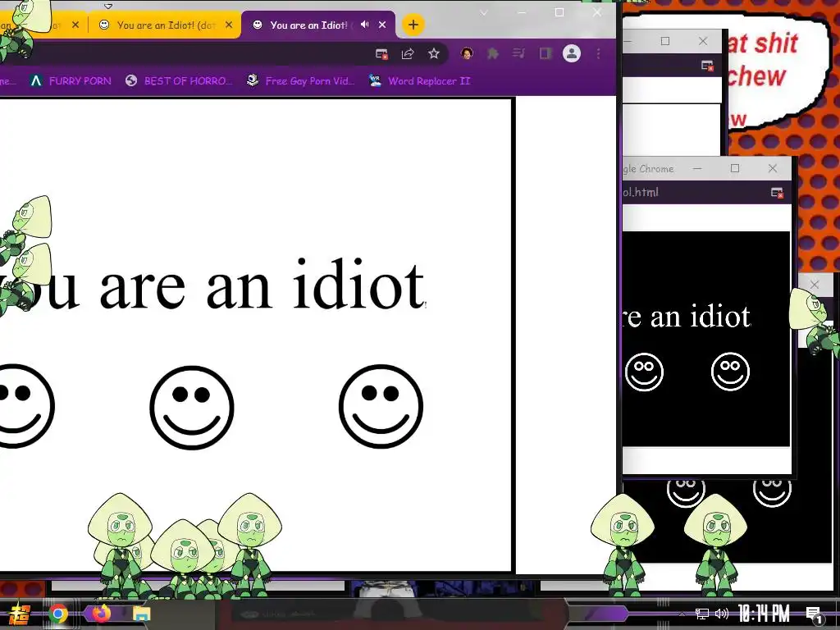Screen dimensions: 840x630
Task: Click the 10:14 PM taskbar clock
Action: 764,614
